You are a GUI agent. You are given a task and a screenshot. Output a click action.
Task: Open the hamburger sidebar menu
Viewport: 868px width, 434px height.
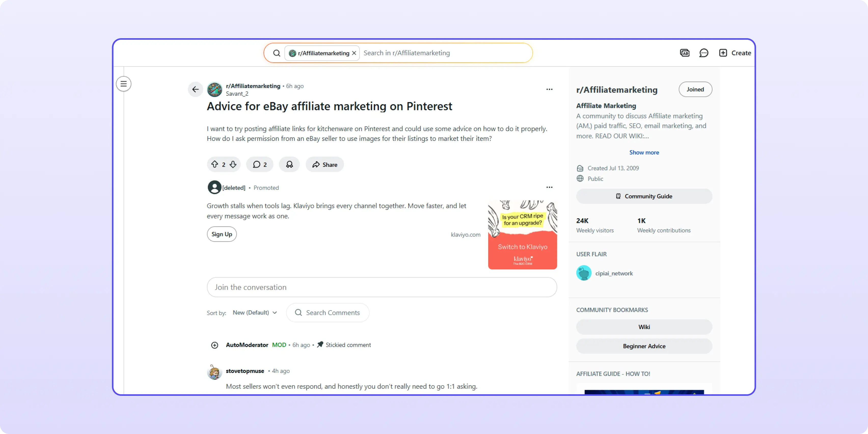[x=124, y=84]
